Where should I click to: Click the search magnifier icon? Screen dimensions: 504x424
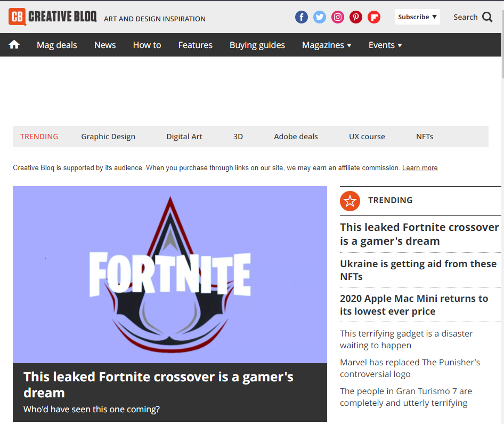point(487,17)
